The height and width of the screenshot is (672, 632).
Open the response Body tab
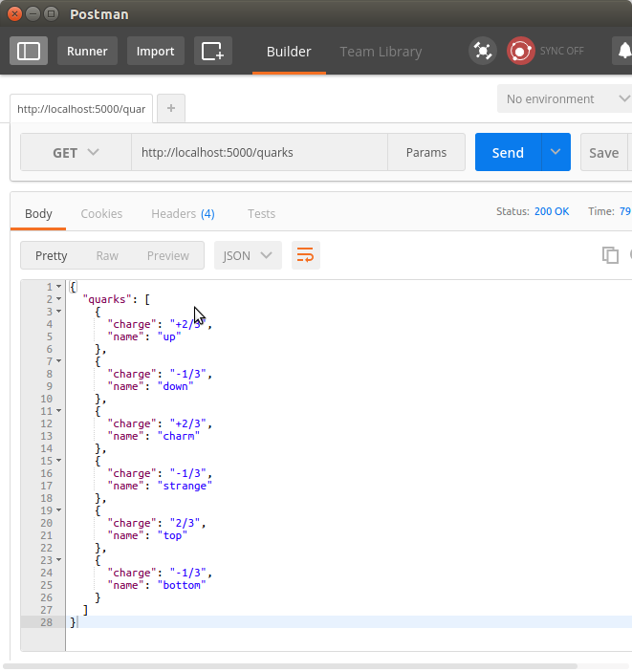click(x=38, y=213)
